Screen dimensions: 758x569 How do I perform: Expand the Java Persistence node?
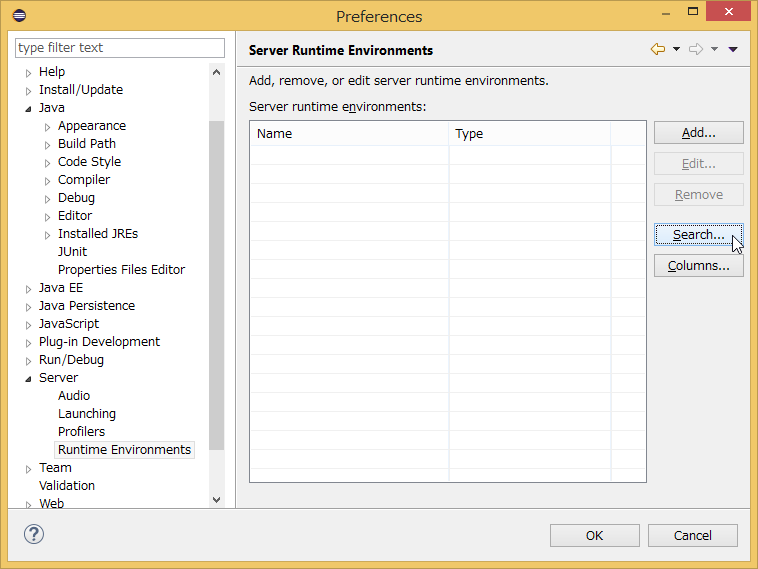click(29, 307)
